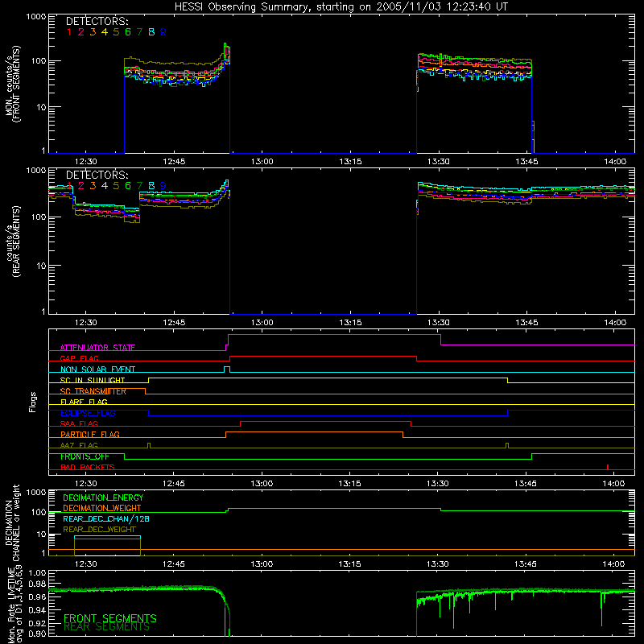The image size is (644, 644).
Task: Select the DETECTORS: label in the rear segments panel
Action: coord(97,175)
